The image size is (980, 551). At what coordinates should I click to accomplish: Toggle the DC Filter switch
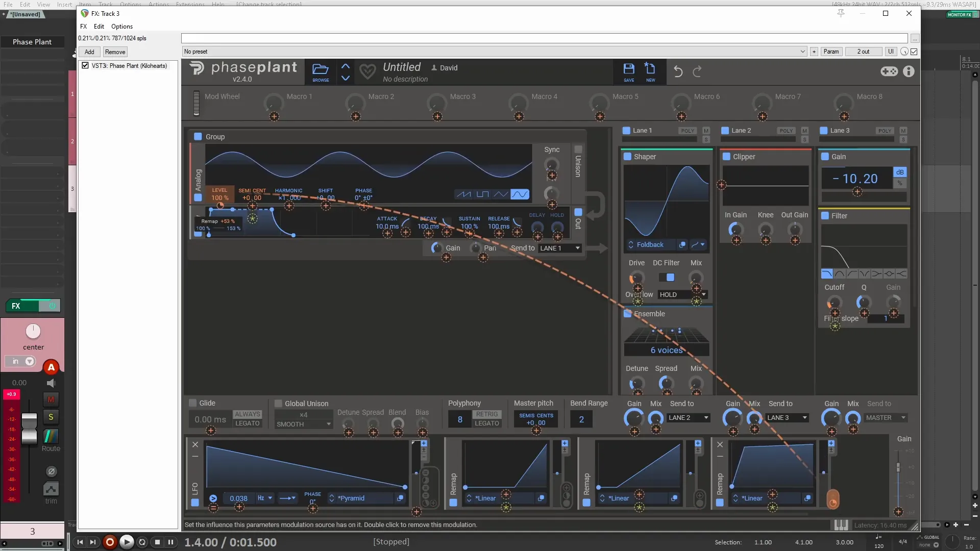(666, 278)
